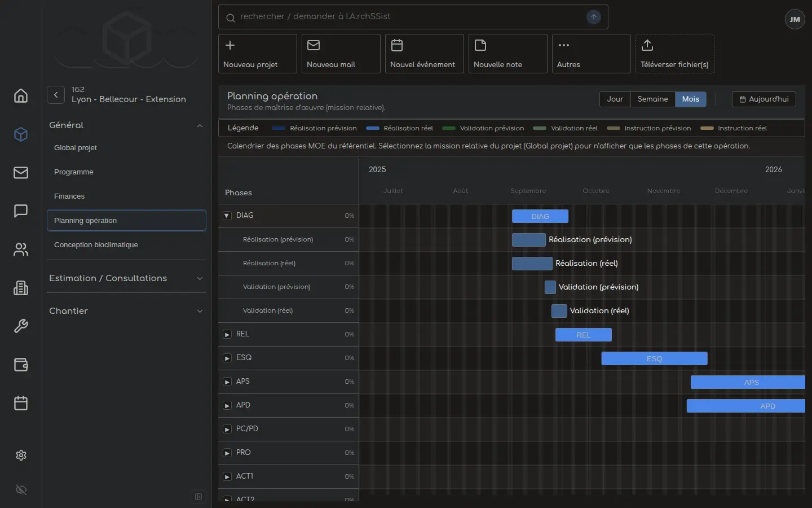The image size is (812, 508).
Task: Switch timeline view to Semaine
Action: [652, 99]
